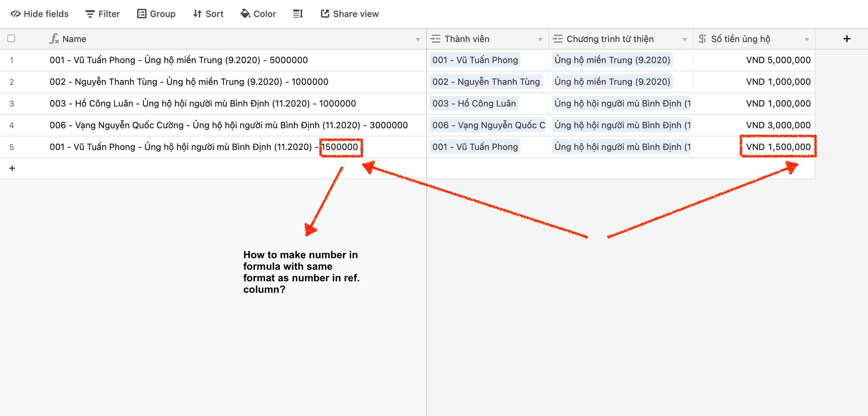The image size is (868, 416).
Task: Open the Thành viên field dropdown arrow
Action: [x=540, y=39]
